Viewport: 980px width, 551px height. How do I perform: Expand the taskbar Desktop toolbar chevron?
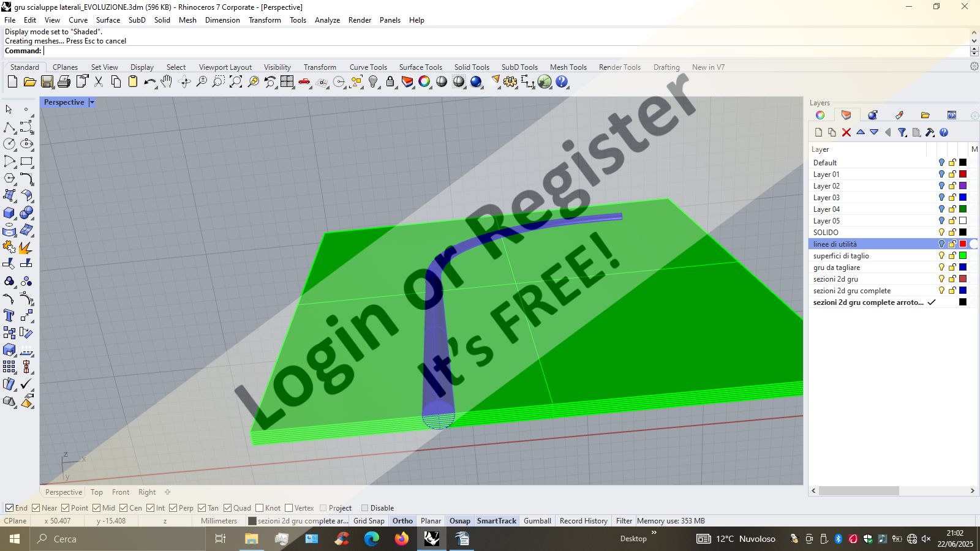[x=654, y=533]
